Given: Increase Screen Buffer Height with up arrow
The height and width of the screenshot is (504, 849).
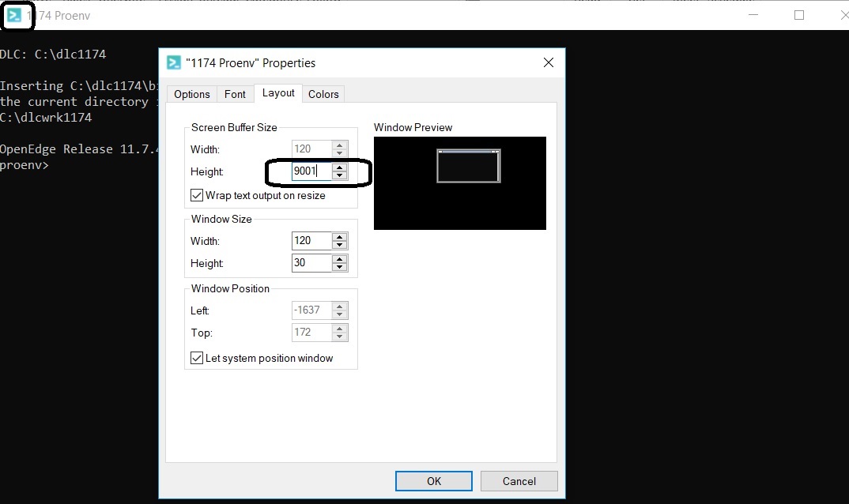Looking at the screenshot, I should pyautogui.click(x=340, y=167).
